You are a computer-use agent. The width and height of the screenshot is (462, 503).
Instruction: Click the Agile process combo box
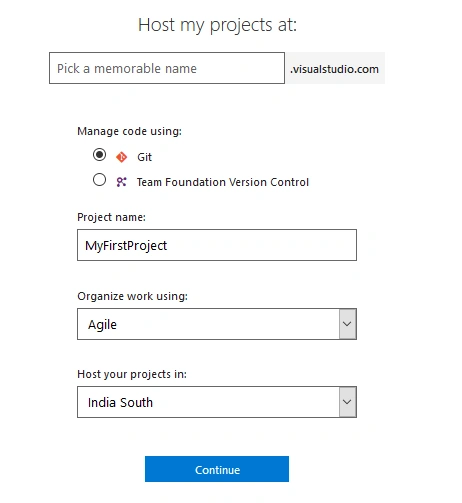tap(217, 324)
